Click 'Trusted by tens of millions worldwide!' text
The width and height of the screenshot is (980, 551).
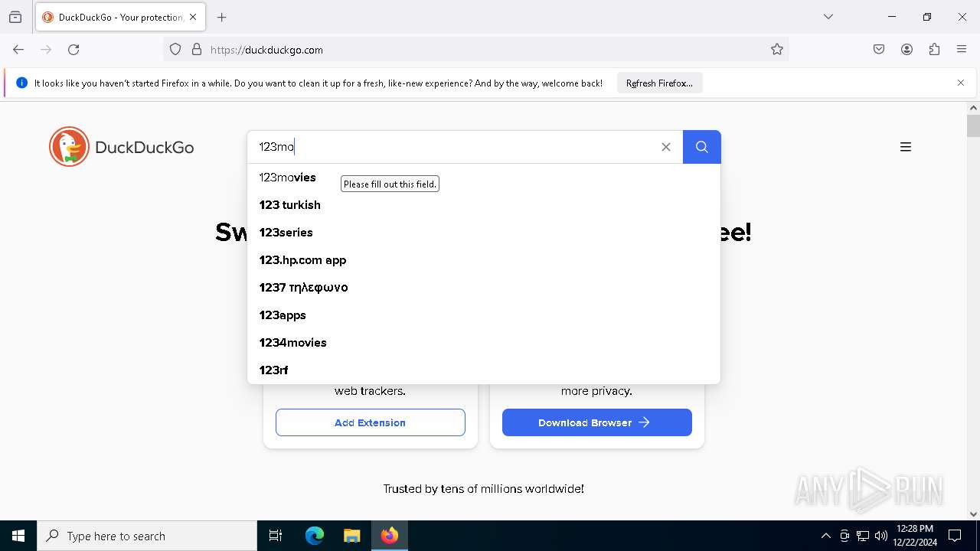[x=484, y=489]
